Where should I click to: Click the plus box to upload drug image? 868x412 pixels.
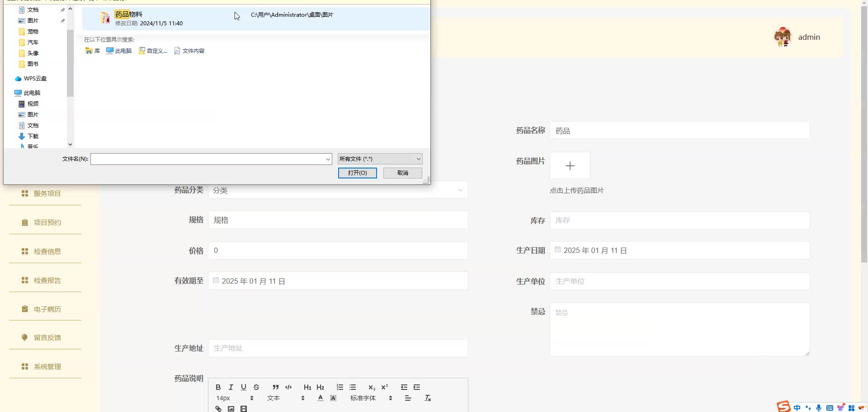click(x=570, y=166)
